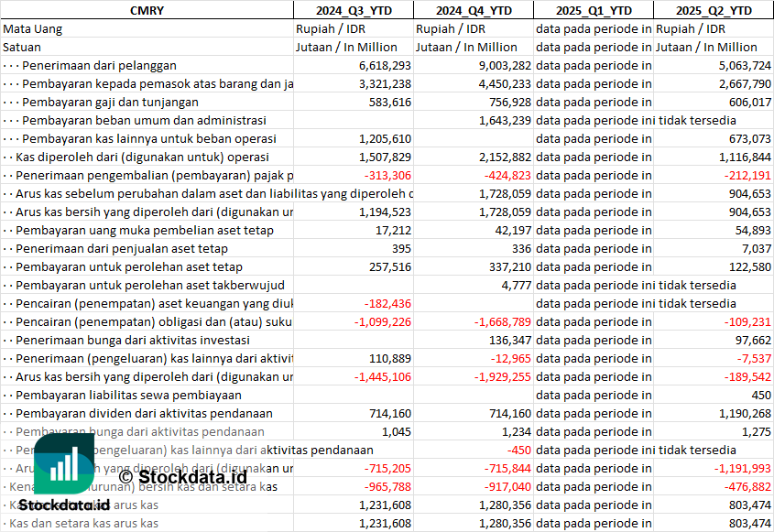
Task: Select value 42,197 cell
Action: tap(474, 231)
